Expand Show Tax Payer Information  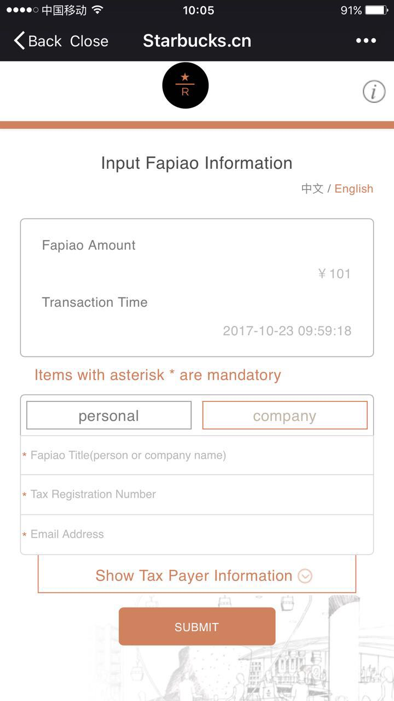click(197, 574)
